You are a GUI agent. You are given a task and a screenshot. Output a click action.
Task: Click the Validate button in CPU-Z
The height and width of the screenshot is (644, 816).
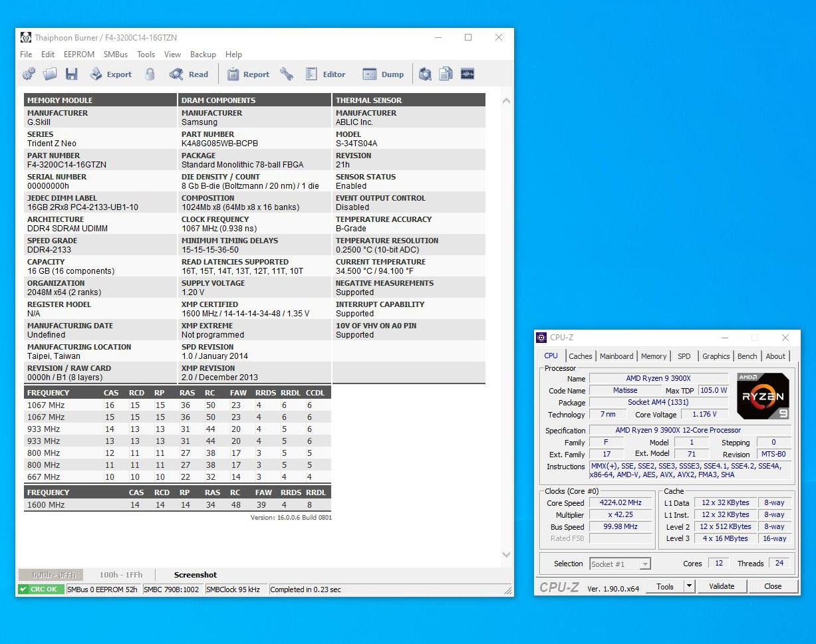pos(722,587)
